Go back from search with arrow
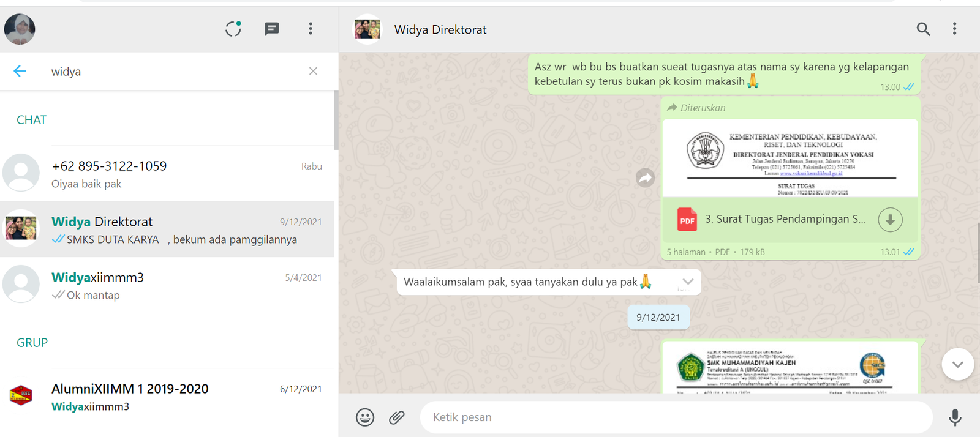Viewport: 980px width, 437px height. (x=20, y=71)
